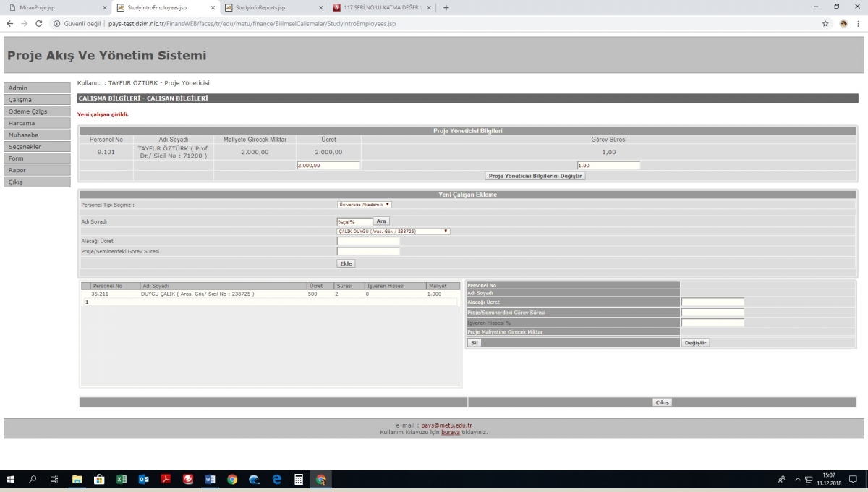The width and height of the screenshot is (868, 492).
Task: Follow the pays@metu.edu.tr email link
Action: [x=446, y=425]
